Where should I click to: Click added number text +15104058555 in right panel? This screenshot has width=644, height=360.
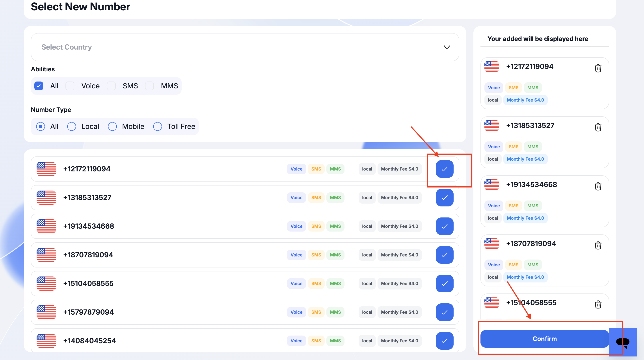[x=531, y=302]
